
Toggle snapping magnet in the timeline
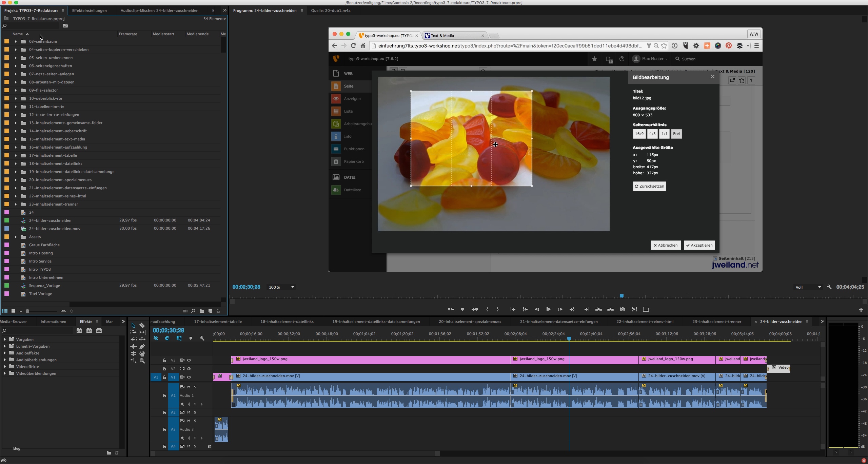(167, 338)
